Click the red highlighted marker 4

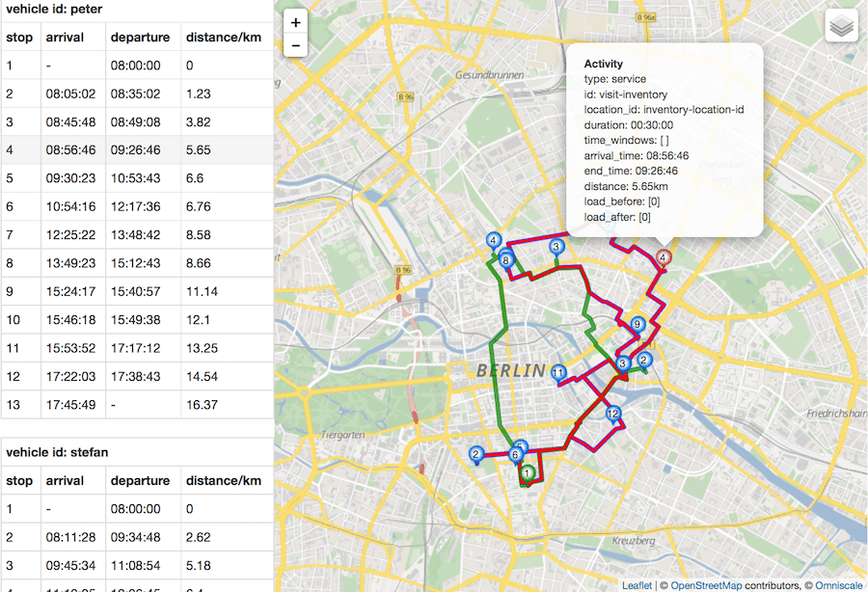pyautogui.click(x=663, y=256)
